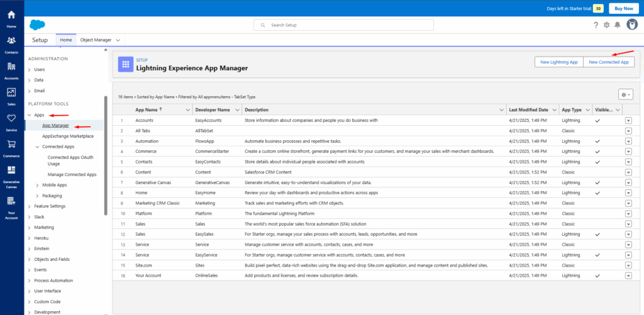Select App Manager in the setup tree
This screenshot has height=315, width=644.
(x=55, y=125)
